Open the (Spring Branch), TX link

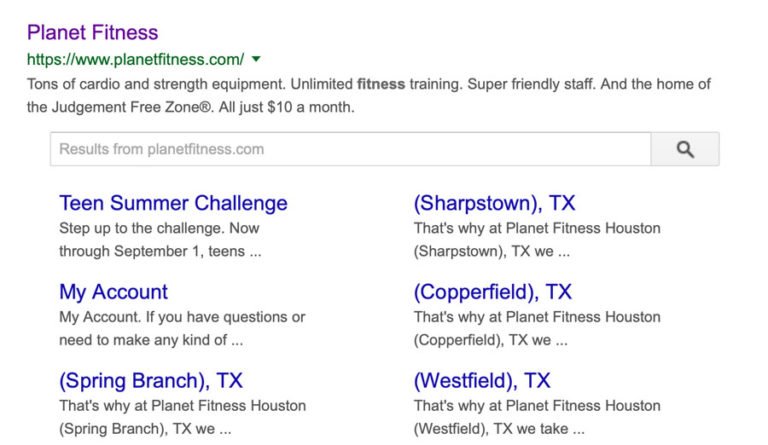tap(150, 381)
